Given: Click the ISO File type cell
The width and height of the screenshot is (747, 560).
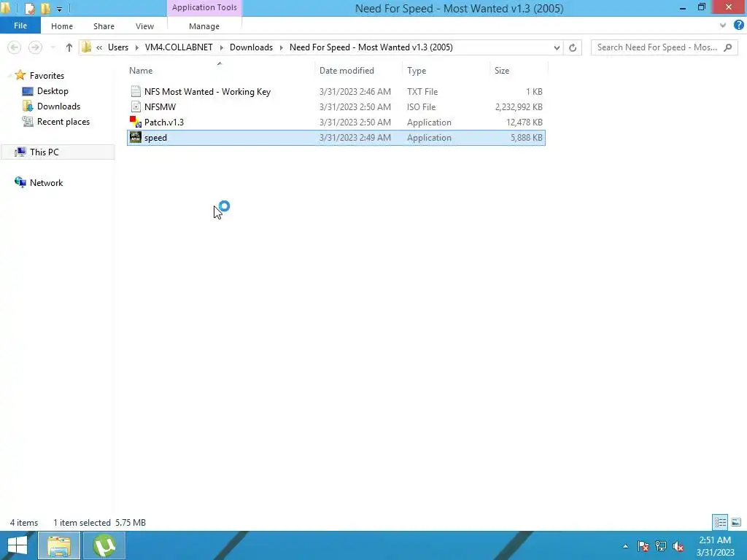Looking at the screenshot, I should (x=421, y=106).
